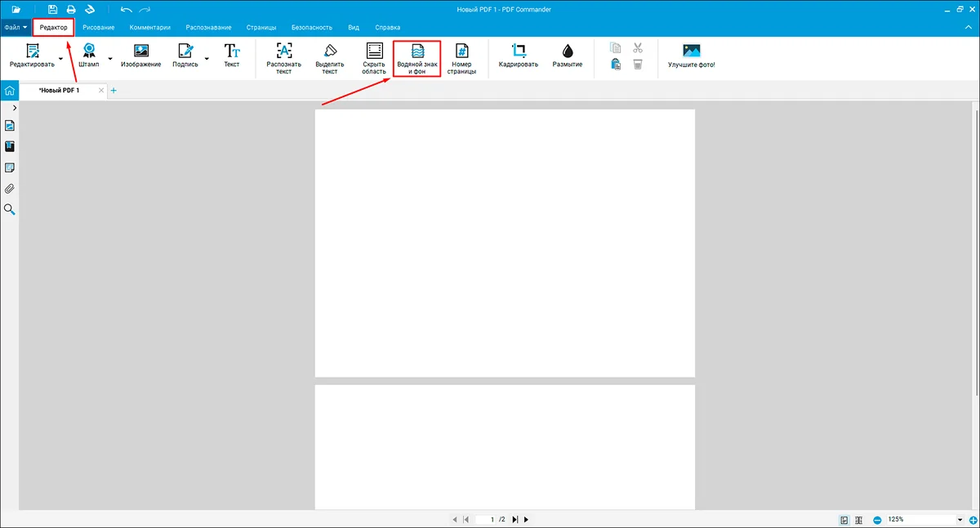Screen dimensions: 980x528
Task: Switch to the Редактор tab
Action: click(x=54, y=27)
